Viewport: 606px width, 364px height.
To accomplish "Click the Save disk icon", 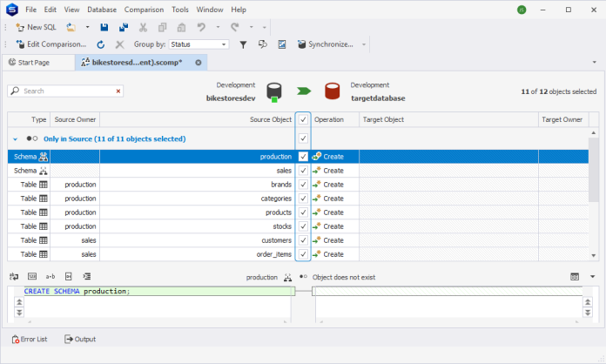I will (104, 27).
